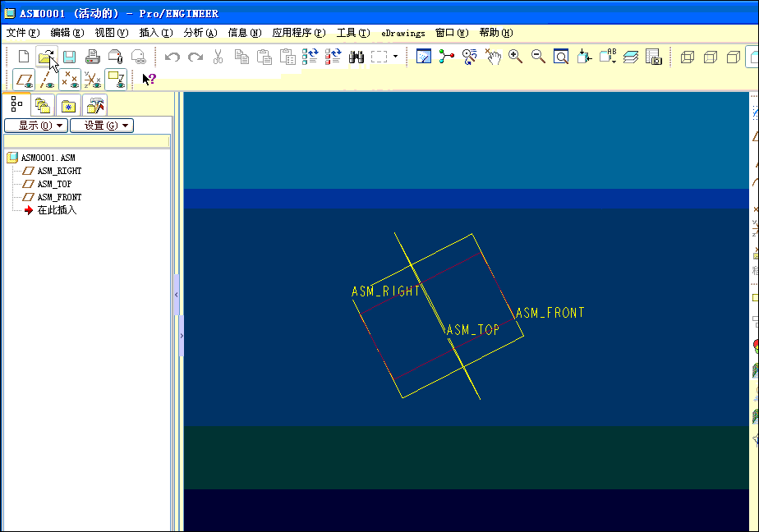Open the 信息(N) menu

(245, 33)
